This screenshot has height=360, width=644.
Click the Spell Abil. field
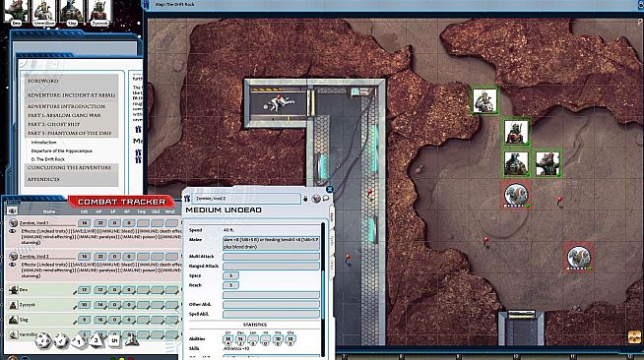[271, 314]
